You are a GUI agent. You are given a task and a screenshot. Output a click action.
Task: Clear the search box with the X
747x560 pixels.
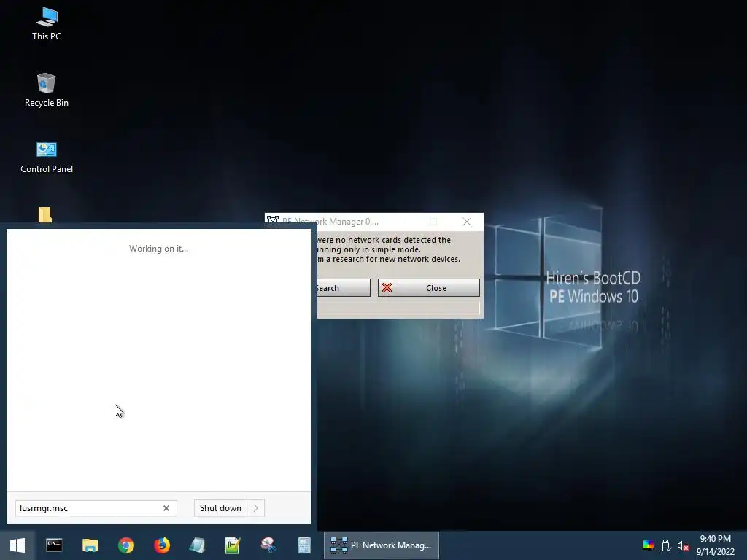(x=166, y=508)
